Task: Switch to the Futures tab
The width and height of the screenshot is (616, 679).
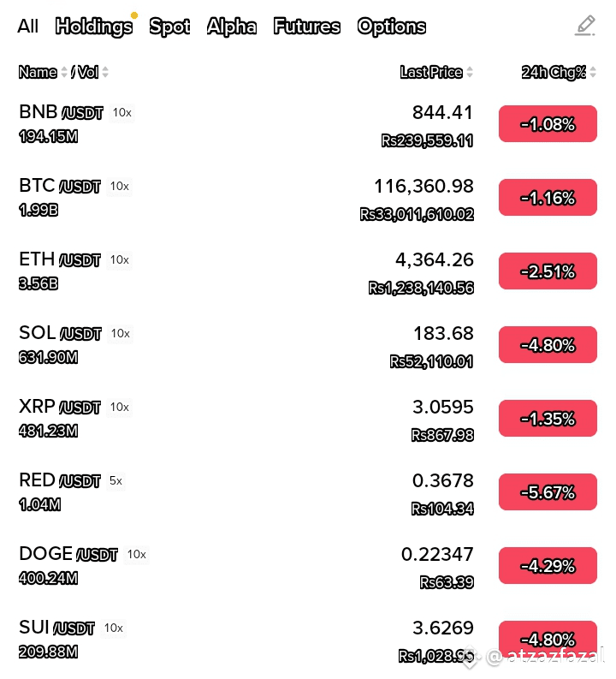Action: [x=306, y=27]
